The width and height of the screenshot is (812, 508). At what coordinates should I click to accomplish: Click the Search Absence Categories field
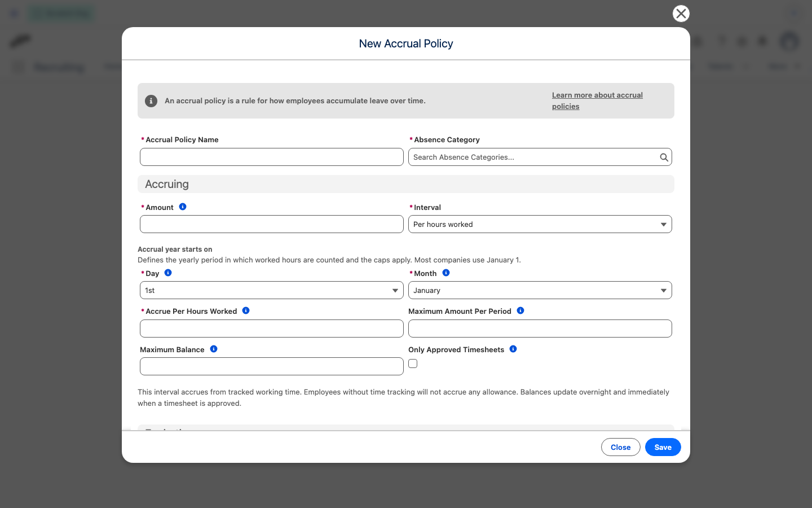[540, 157]
